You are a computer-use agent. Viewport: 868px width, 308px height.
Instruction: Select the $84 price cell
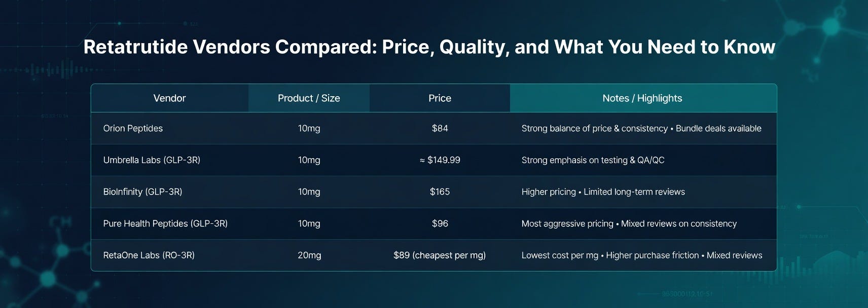tap(440, 128)
